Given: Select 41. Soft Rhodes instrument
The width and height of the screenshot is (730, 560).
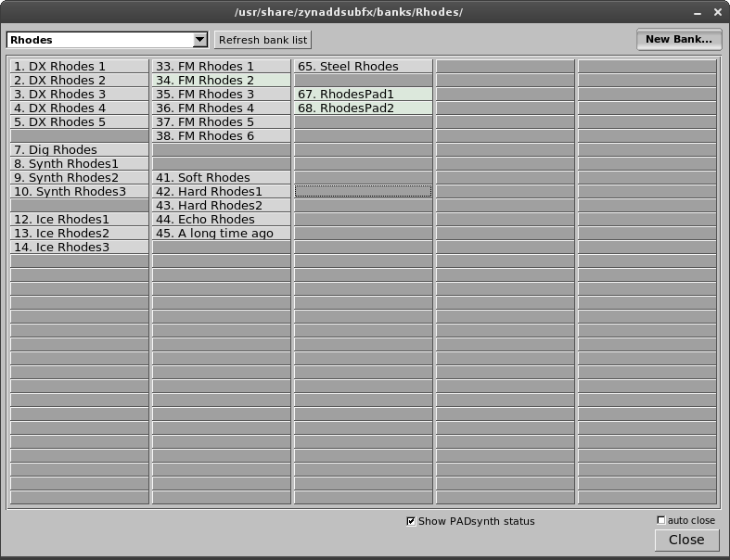Looking at the screenshot, I should tap(221, 178).
